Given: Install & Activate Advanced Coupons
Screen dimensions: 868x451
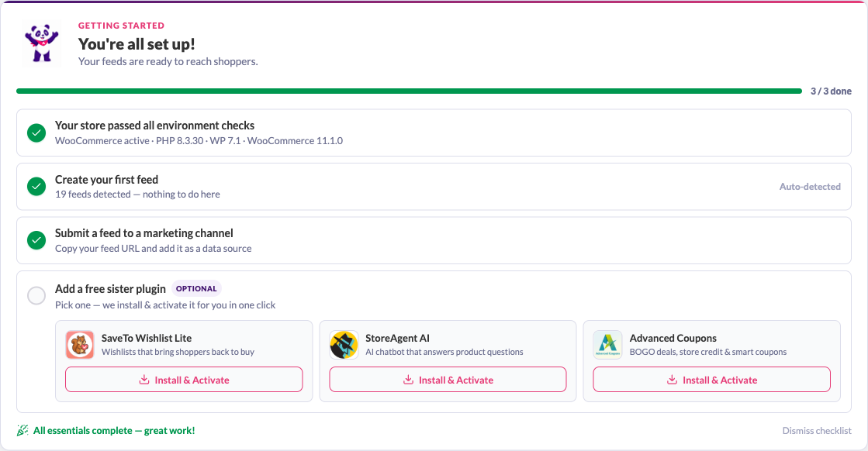Looking at the screenshot, I should point(712,380).
